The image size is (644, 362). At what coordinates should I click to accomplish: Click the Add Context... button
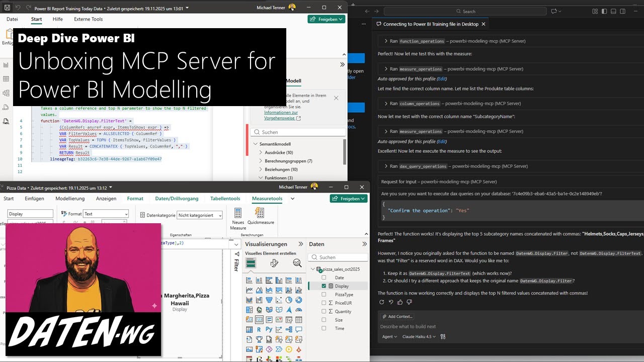tap(397, 316)
